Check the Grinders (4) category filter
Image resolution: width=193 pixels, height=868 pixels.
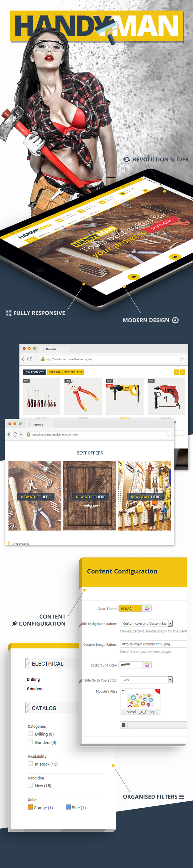tap(30, 742)
